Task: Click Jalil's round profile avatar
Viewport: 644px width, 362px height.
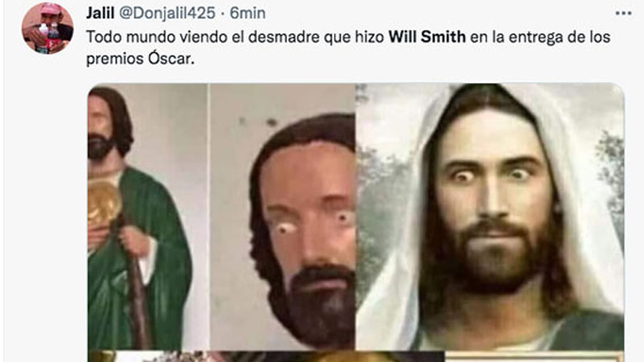Action: tap(47, 28)
